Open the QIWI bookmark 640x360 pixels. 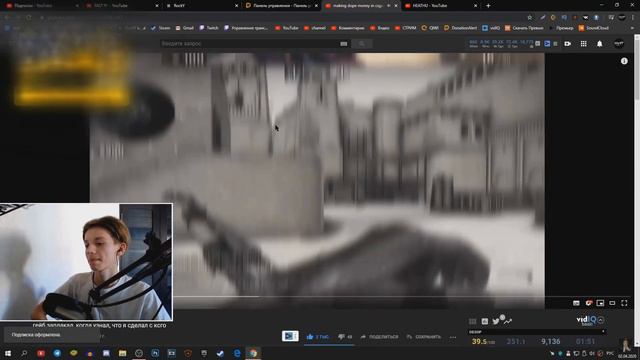(430, 28)
